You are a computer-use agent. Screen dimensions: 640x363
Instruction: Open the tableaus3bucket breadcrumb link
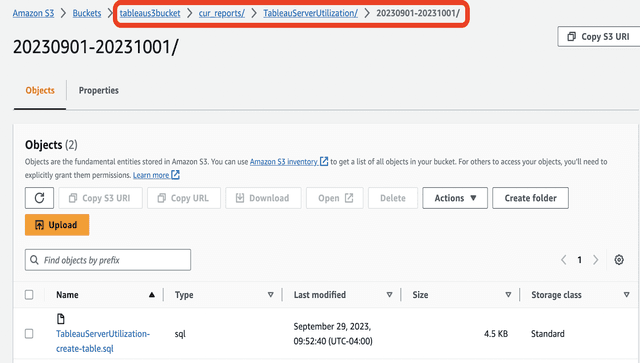(150, 13)
